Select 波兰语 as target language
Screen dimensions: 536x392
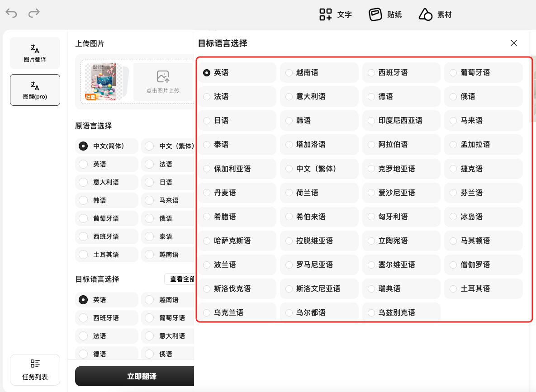coord(237,264)
